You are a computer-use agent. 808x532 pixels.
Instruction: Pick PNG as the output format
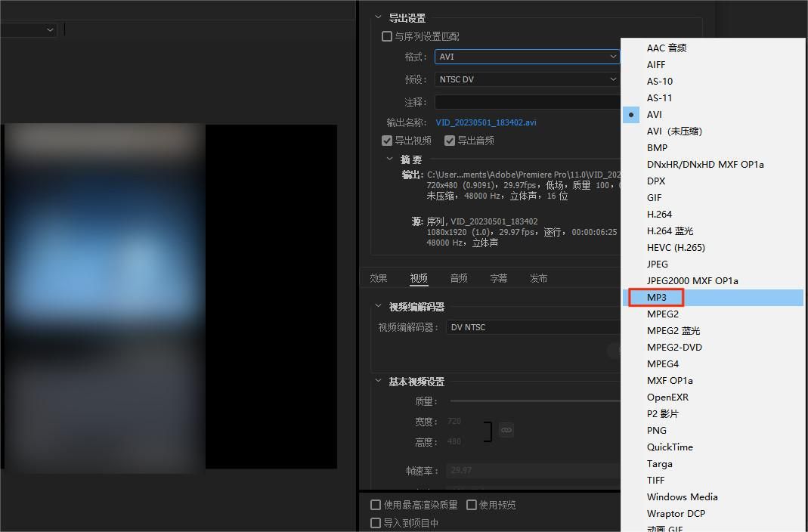coord(655,430)
